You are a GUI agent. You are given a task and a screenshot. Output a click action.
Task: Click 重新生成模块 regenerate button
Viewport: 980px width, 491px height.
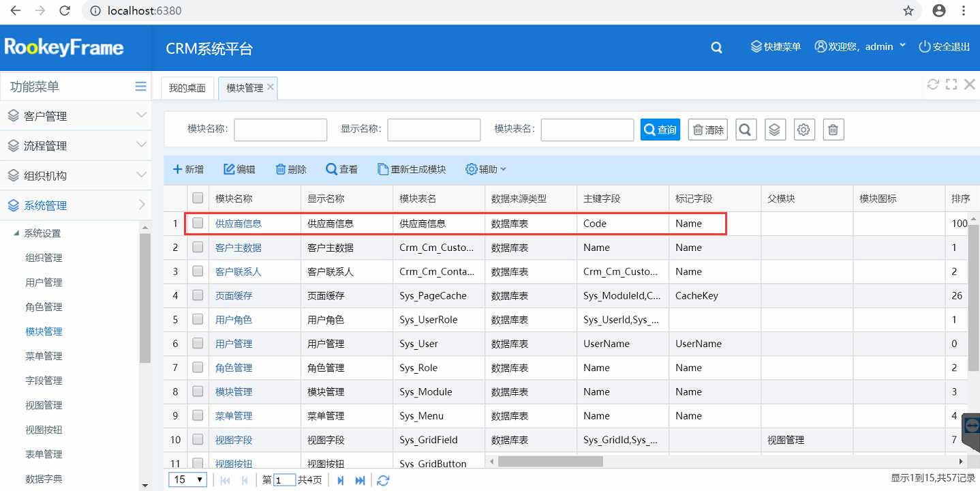412,169
